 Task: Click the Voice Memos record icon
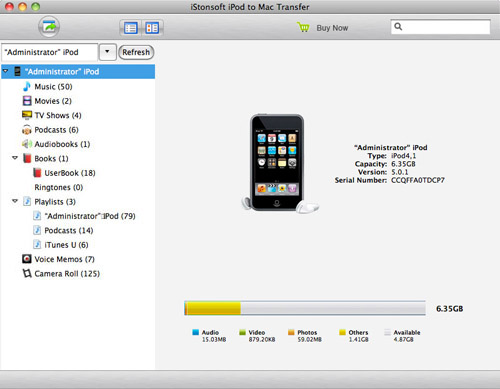[27, 259]
